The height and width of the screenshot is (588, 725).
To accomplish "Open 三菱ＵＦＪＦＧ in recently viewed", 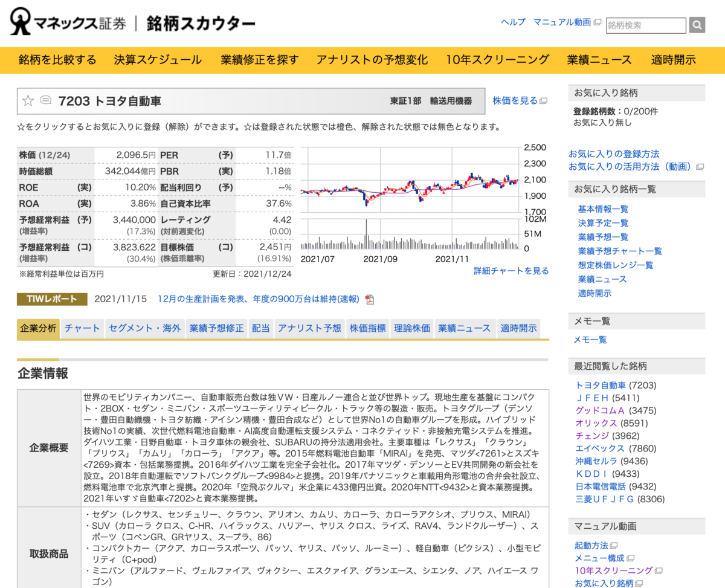I will (x=605, y=500).
